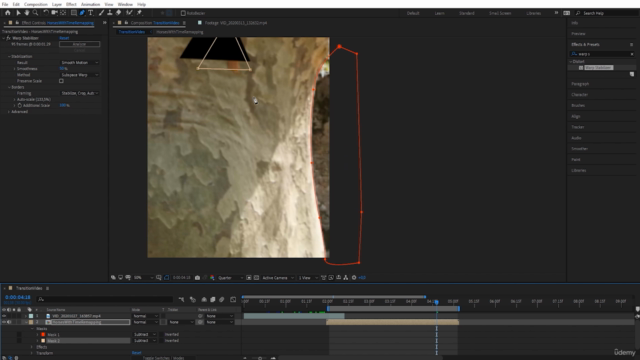Select the Eraser tool
The height and width of the screenshot is (360, 640).
(x=118, y=13)
